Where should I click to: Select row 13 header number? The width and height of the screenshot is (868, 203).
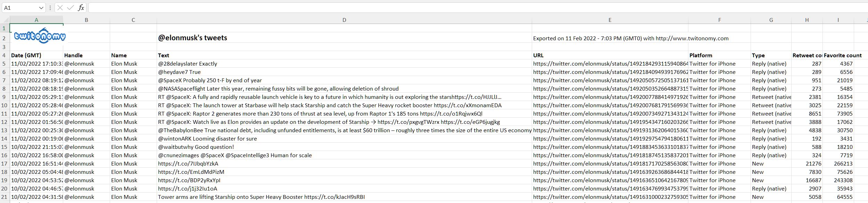click(5, 130)
